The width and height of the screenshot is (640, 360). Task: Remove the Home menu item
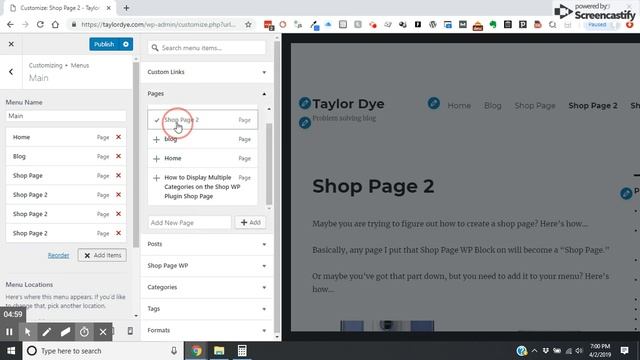tap(118, 137)
